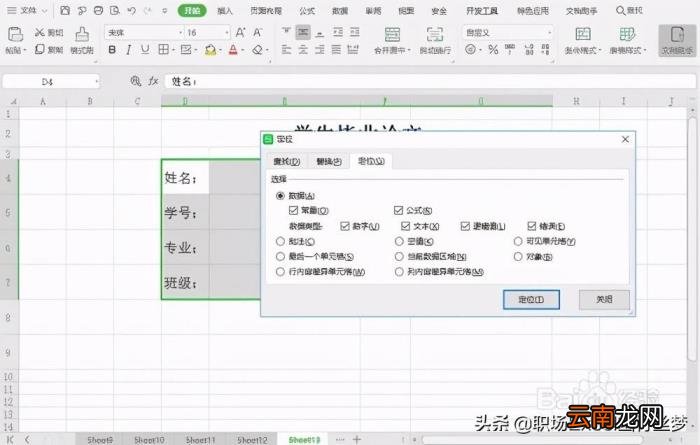Click the Document Assistant icon at ribbon right
This screenshot has height=445, width=700.
(677, 34)
